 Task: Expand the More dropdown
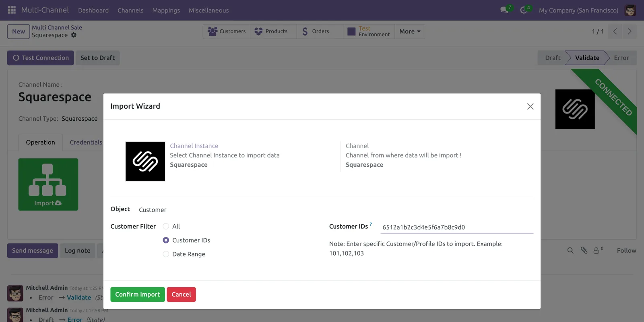pyautogui.click(x=410, y=31)
